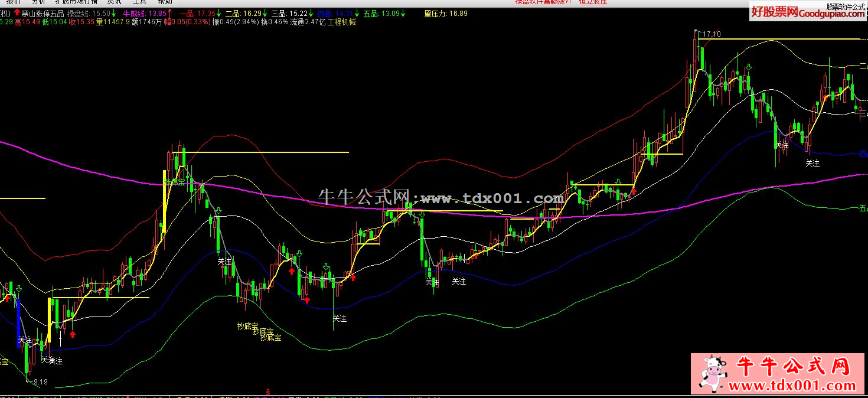Screen dimensions: 868x398
Task: Click the magenta 牛熊线: 13.85 label
Action: click(x=144, y=13)
